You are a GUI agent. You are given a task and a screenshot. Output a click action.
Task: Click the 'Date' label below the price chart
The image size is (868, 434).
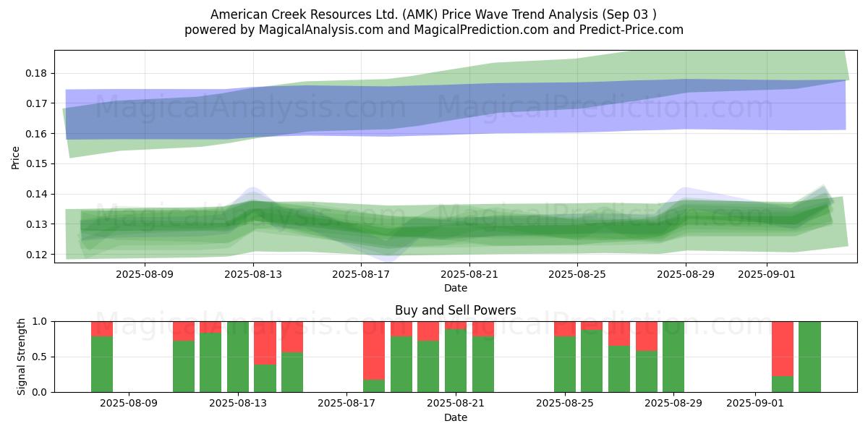[x=456, y=288]
